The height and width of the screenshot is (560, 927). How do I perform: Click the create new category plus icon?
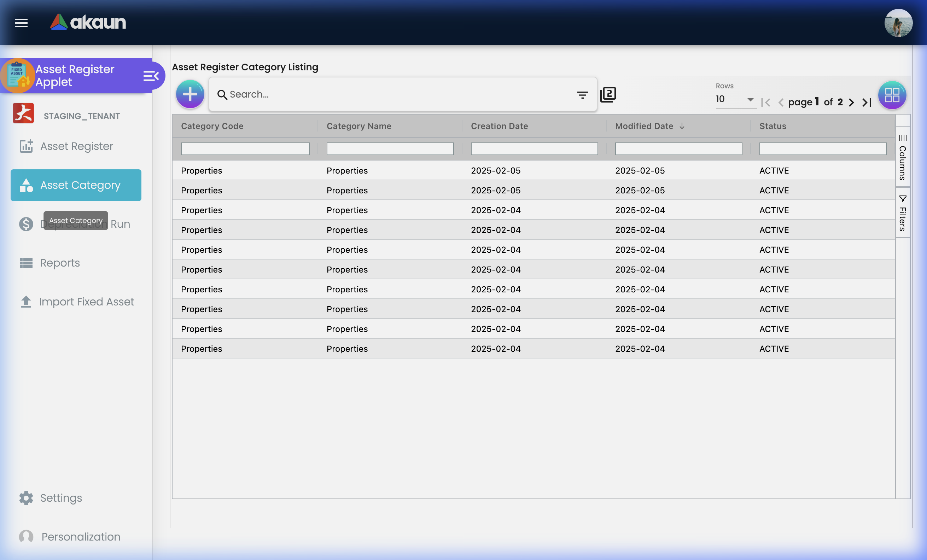point(190,94)
